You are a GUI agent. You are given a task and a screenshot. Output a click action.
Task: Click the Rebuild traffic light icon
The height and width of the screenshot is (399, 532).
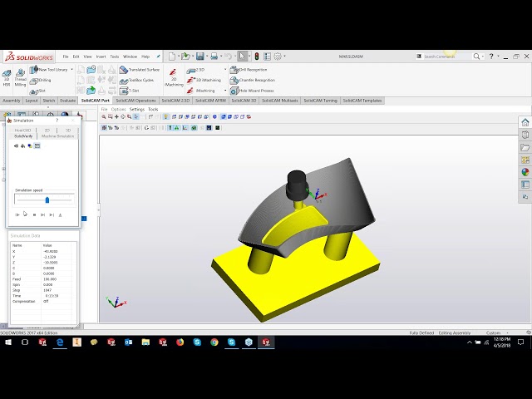click(257, 57)
